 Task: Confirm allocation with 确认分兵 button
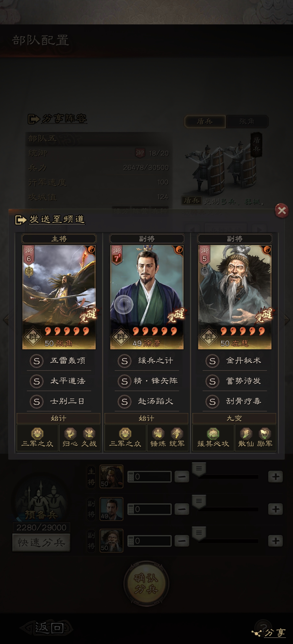(146, 584)
